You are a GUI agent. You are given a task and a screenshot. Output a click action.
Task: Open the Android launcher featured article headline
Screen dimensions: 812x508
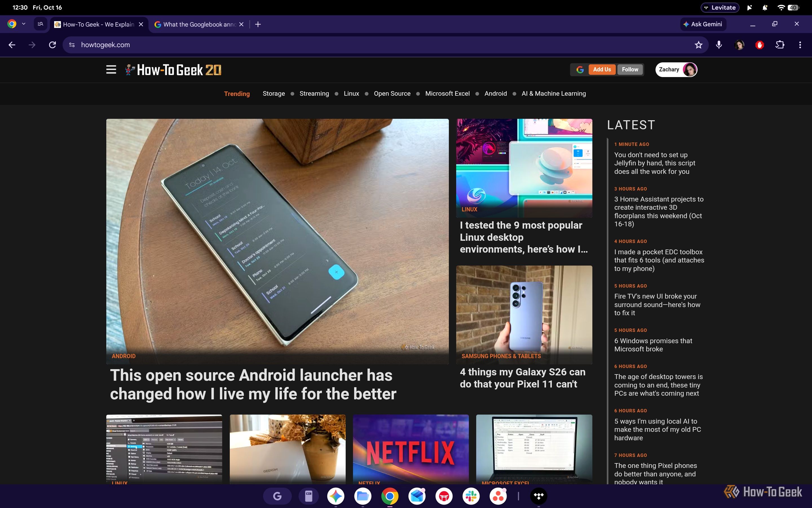253,384
